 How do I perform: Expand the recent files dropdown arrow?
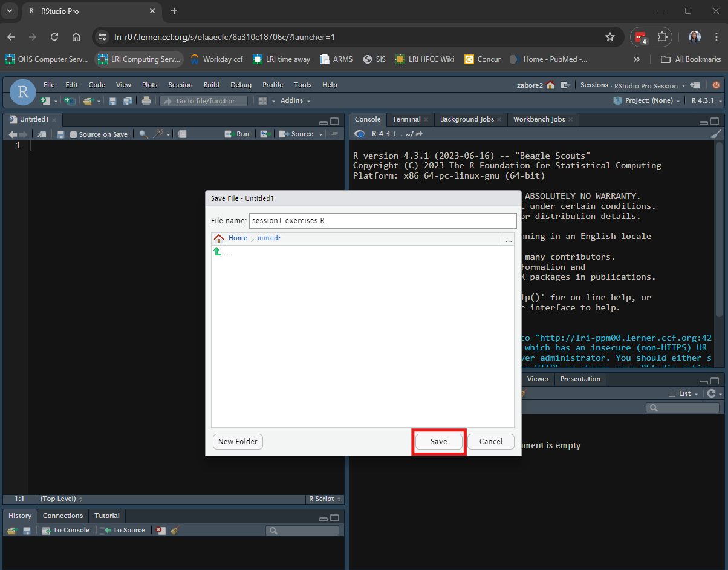pyautogui.click(x=99, y=101)
